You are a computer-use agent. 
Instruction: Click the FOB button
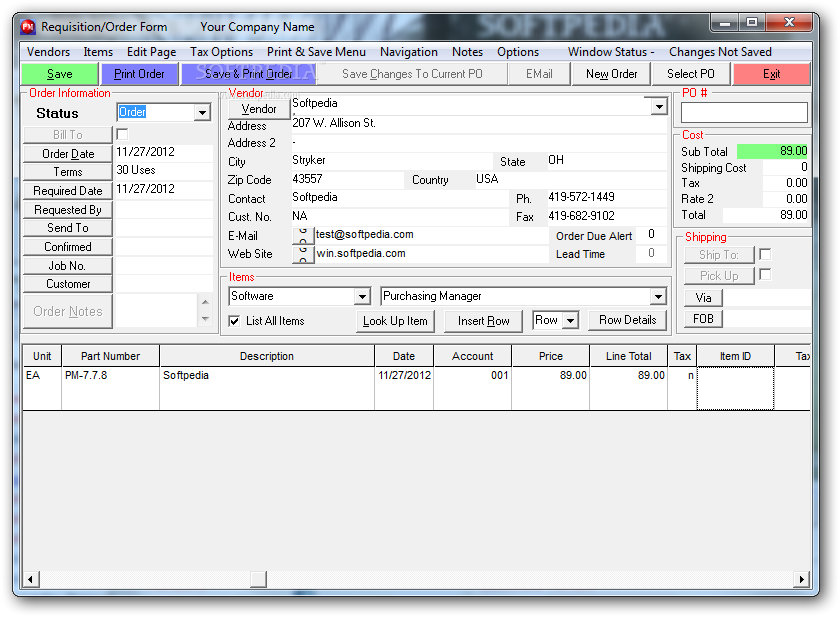703,319
